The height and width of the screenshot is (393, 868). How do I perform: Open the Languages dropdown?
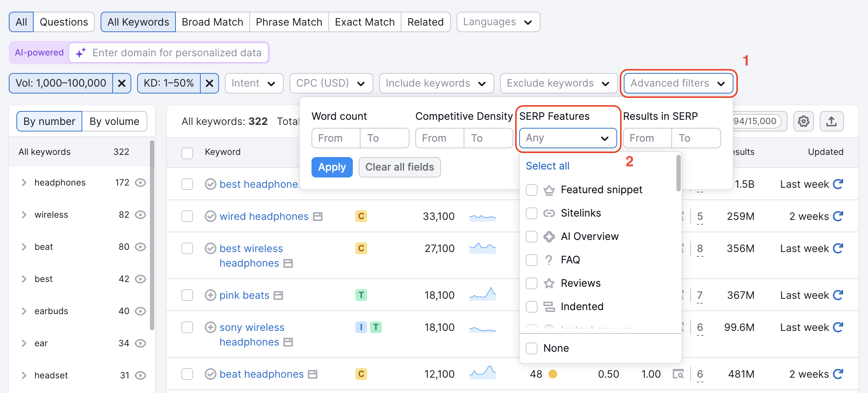point(498,22)
